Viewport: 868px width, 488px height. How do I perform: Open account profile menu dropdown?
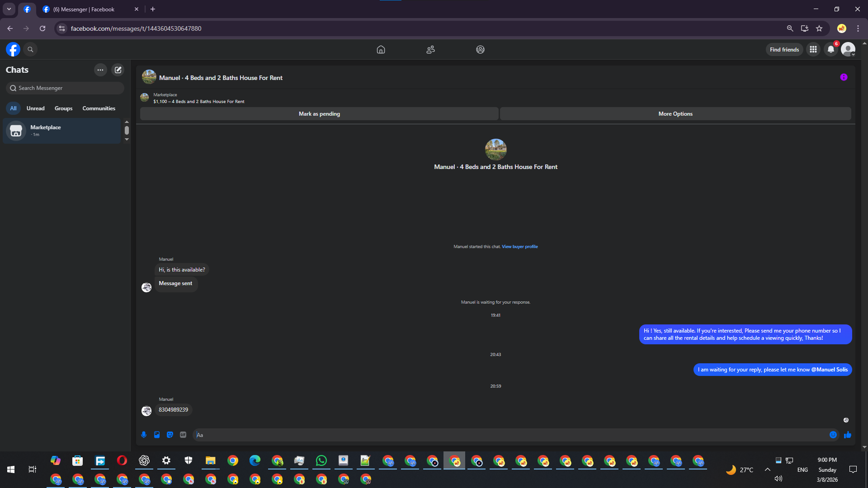848,50
